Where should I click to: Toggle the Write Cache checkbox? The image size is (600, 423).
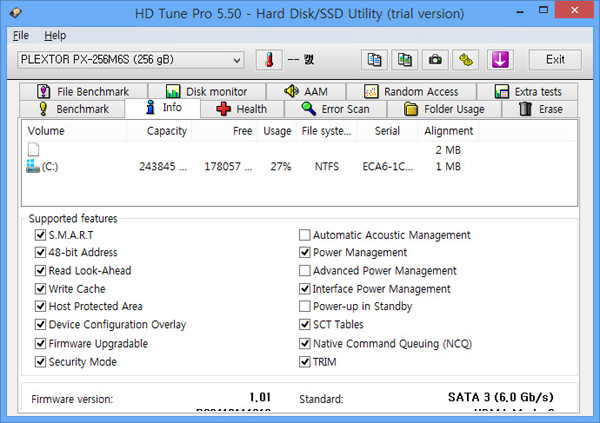pos(40,289)
